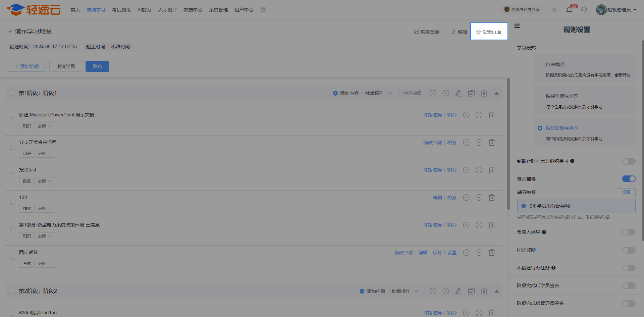Select the 自由模式 radio option
This screenshot has height=317, width=644.
coord(540,64)
